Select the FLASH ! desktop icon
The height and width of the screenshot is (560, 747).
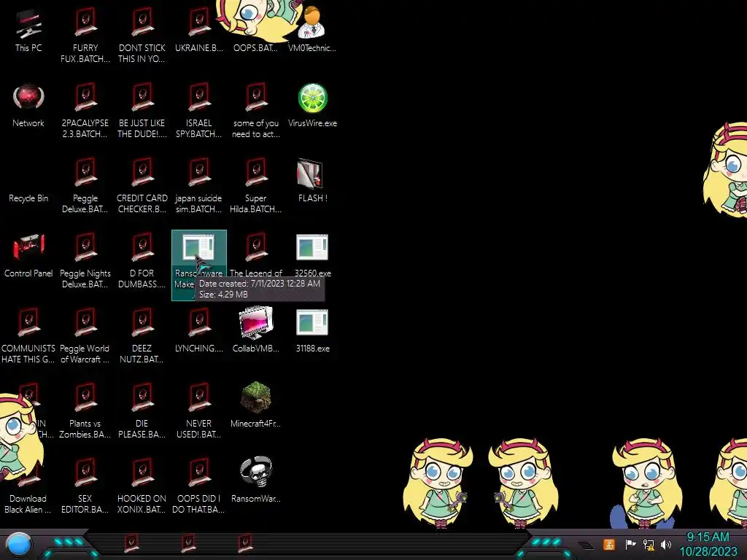tap(310, 174)
